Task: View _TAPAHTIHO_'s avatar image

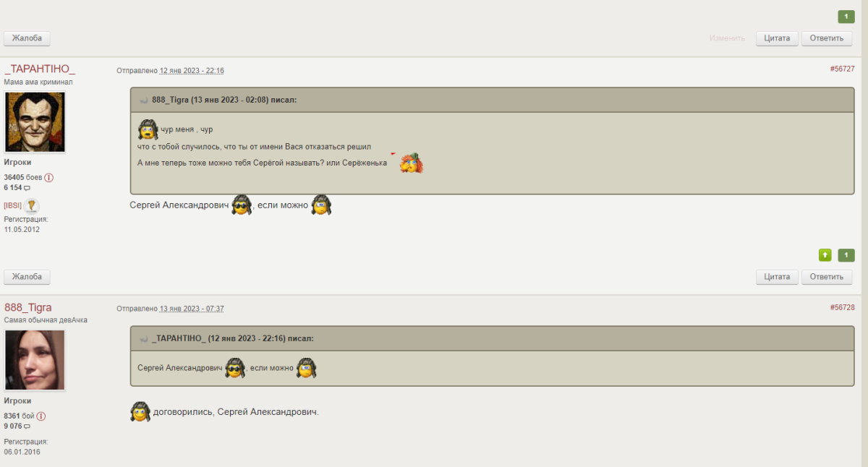Action: pos(35,121)
